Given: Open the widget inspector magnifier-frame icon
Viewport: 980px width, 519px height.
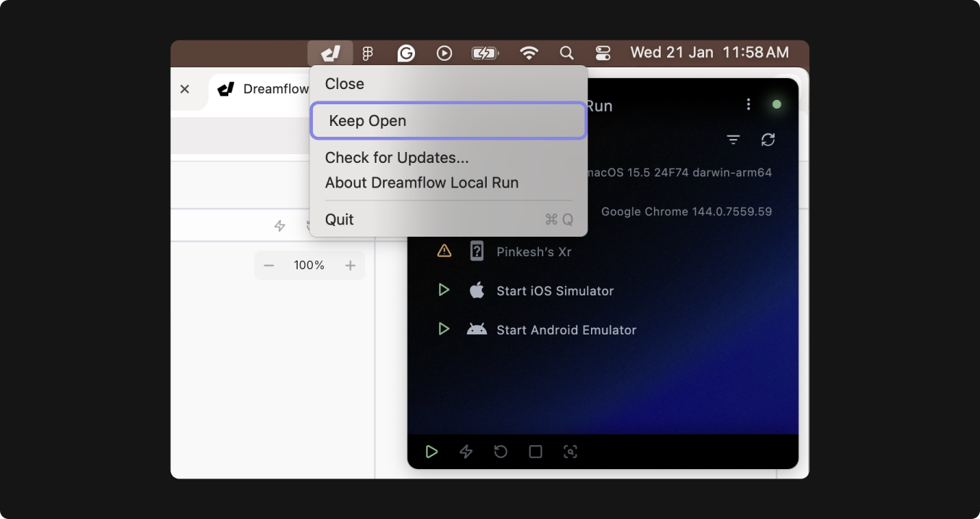Looking at the screenshot, I should [x=570, y=452].
